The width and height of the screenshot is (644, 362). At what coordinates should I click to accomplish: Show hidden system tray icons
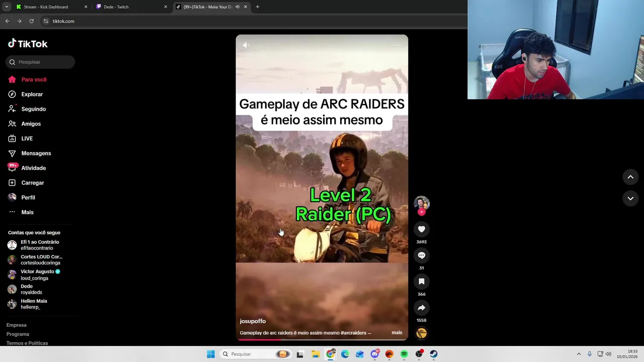pos(579,354)
